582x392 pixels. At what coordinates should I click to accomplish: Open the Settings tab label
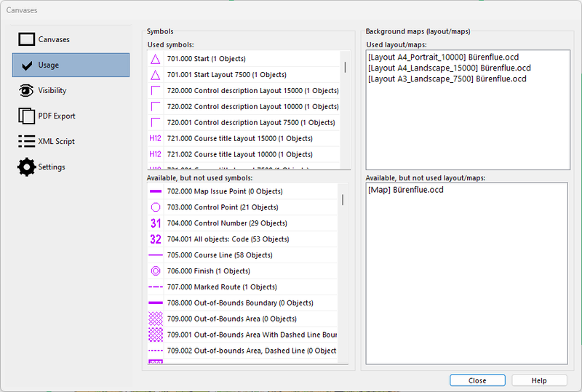pyautogui.click(x=52, y=167)
